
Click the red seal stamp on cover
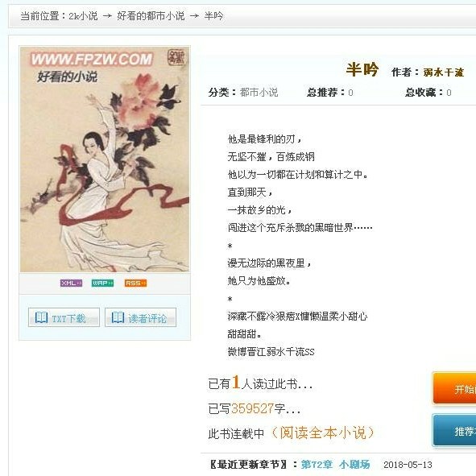pos(176,56)
